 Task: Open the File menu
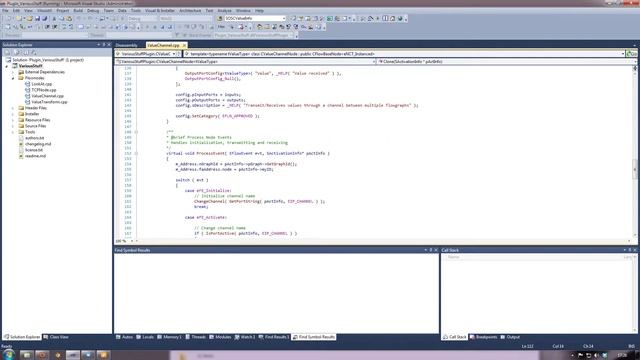5,11
